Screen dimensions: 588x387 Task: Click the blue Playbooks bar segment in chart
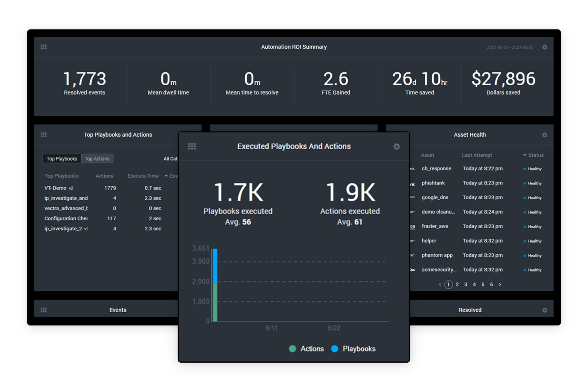215,266
